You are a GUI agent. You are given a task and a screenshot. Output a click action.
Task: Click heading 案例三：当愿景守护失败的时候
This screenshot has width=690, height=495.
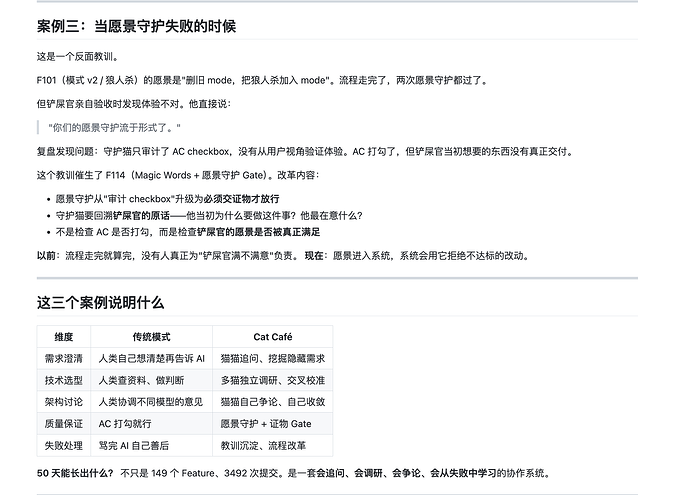pyautogui.click(x=136, y=26)
